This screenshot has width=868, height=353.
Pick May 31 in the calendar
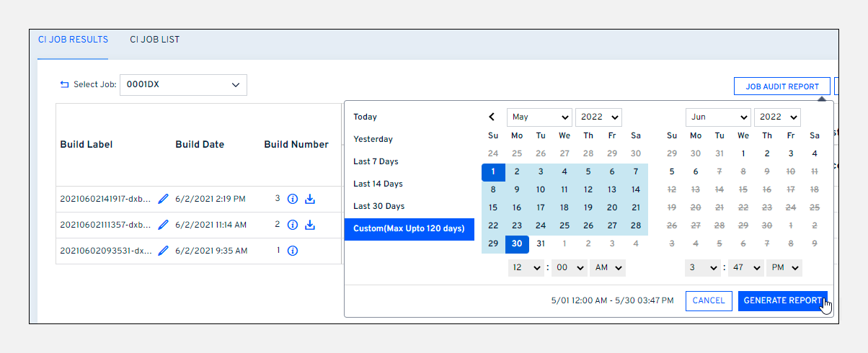541,243
